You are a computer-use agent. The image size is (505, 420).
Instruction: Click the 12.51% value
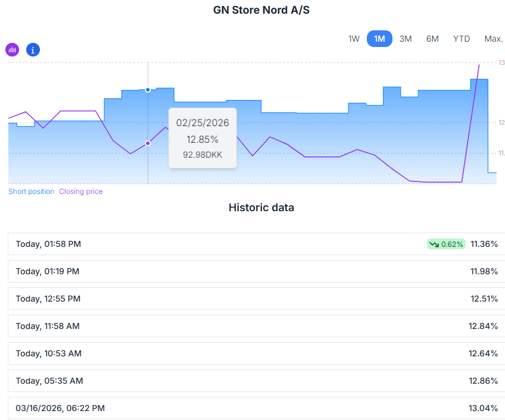(484, 299)
